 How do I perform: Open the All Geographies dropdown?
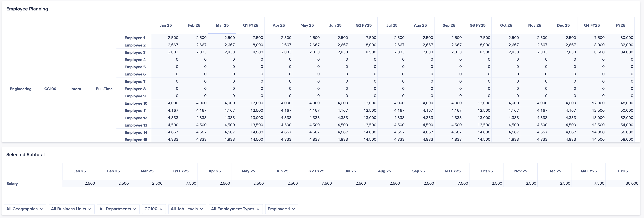[x=24, y=209]
